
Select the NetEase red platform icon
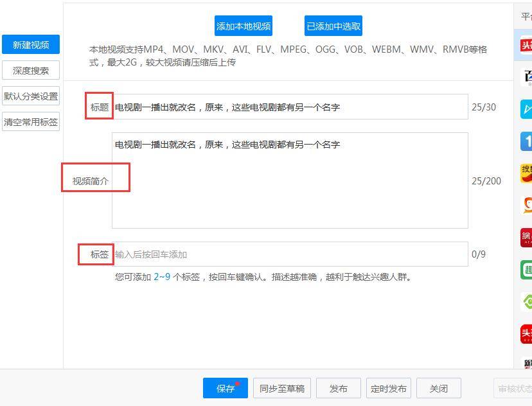[x=526, y=238]
